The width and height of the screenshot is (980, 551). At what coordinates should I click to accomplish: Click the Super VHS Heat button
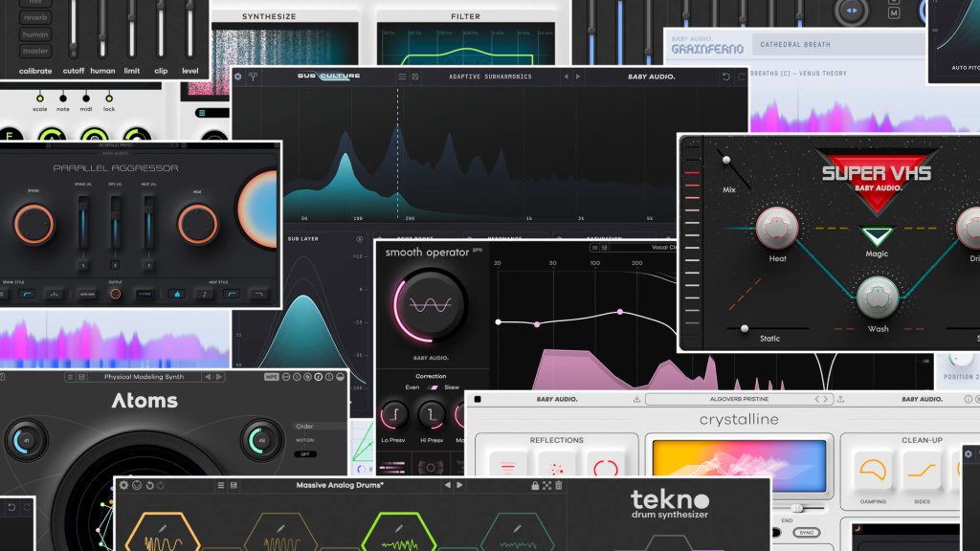tap(777, 228)
